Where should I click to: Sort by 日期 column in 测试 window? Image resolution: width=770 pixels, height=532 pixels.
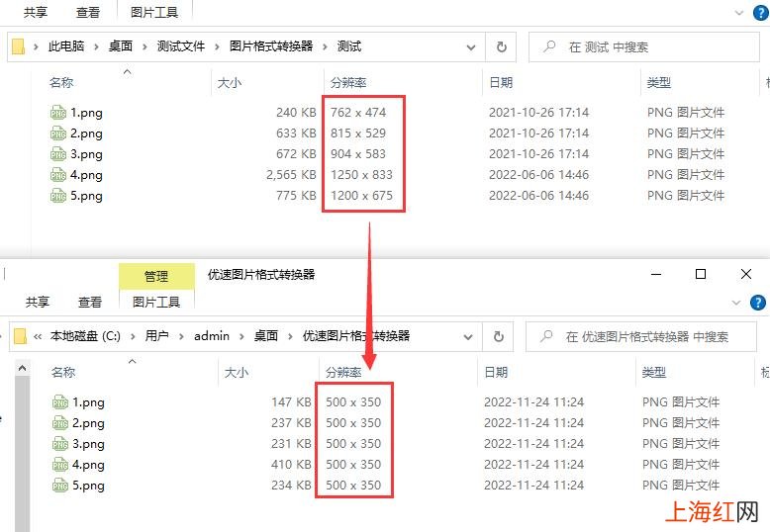coord(501,82)
